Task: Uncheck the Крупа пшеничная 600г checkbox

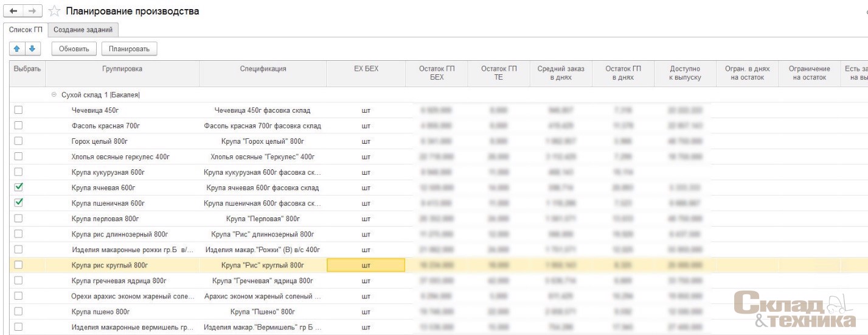Action: 18,203
